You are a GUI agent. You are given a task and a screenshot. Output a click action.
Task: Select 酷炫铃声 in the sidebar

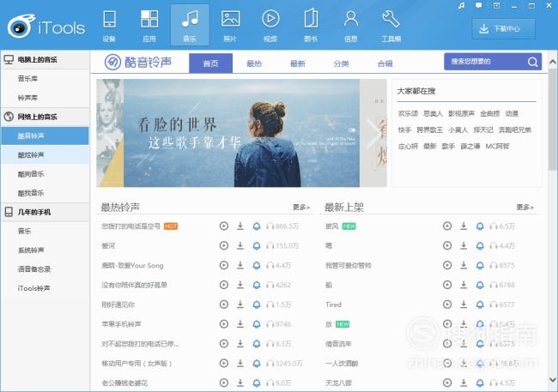45,155
